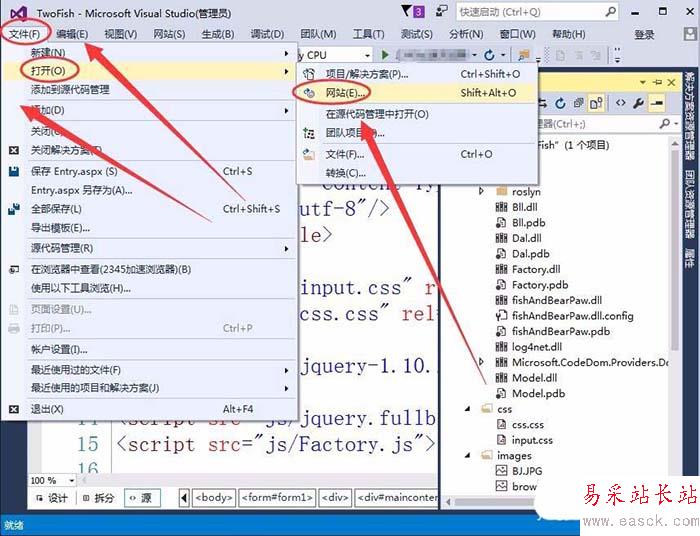This screenshot has height=536, width=700.
Task: Open the refresh button's dropdown arrow
Action: point(503,55)
